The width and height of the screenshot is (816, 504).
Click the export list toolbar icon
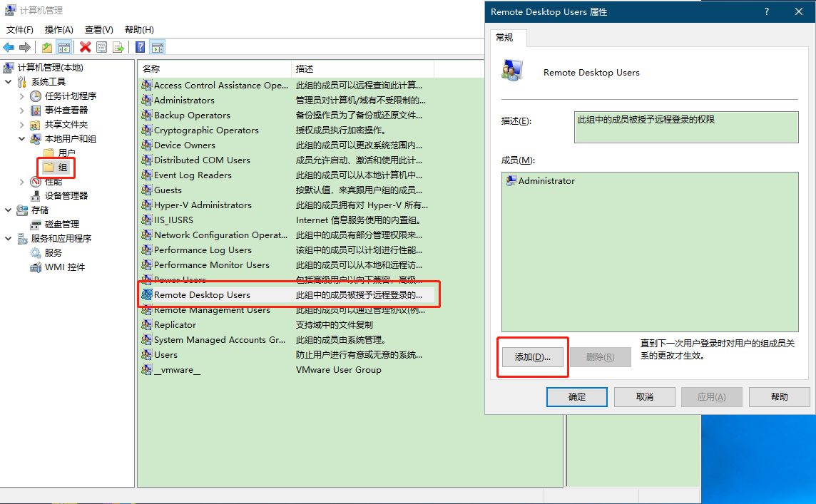coord(118,47)
